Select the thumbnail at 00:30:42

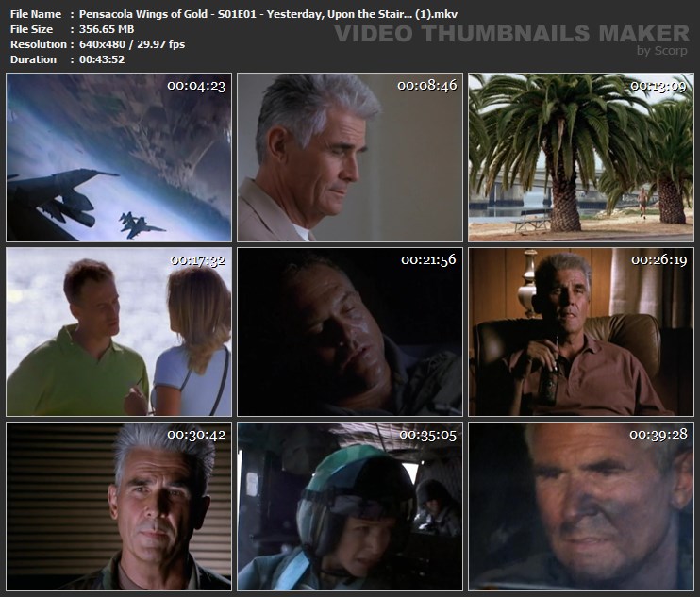[x=119, y=506]
